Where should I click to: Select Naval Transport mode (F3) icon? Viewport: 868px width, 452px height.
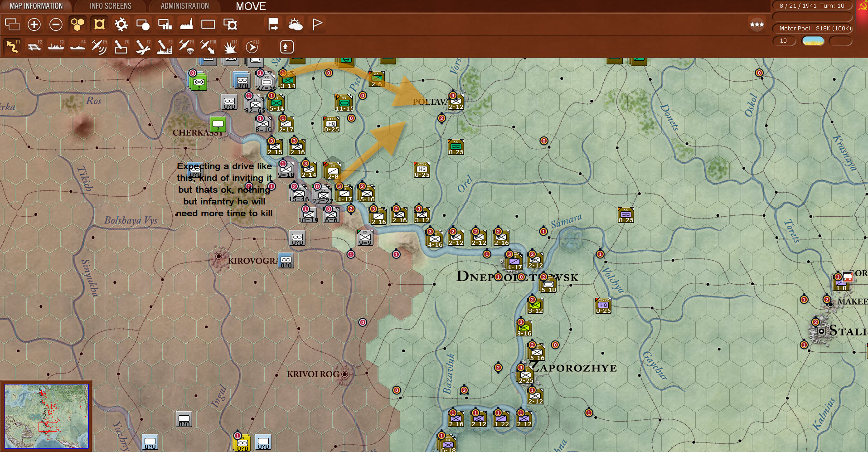[56, 47]
